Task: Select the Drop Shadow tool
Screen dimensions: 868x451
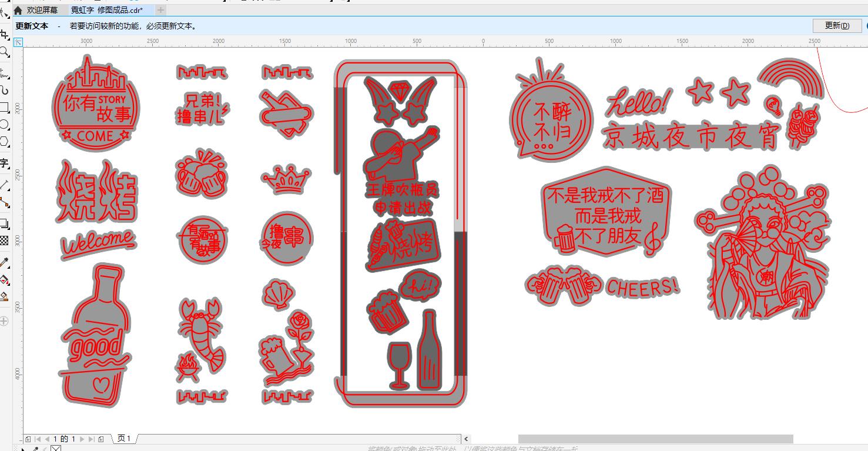Action: [4, 223]
